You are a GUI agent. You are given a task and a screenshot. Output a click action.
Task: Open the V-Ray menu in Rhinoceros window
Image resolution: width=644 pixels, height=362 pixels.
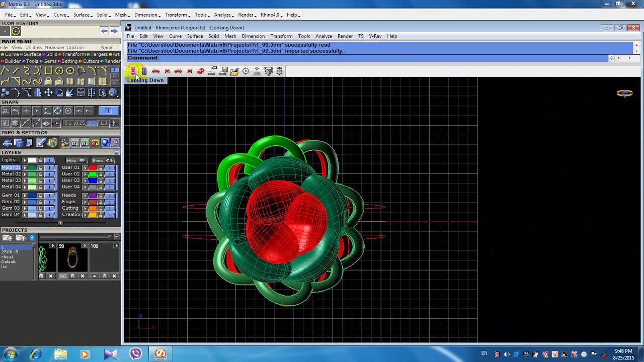point(375,36)
